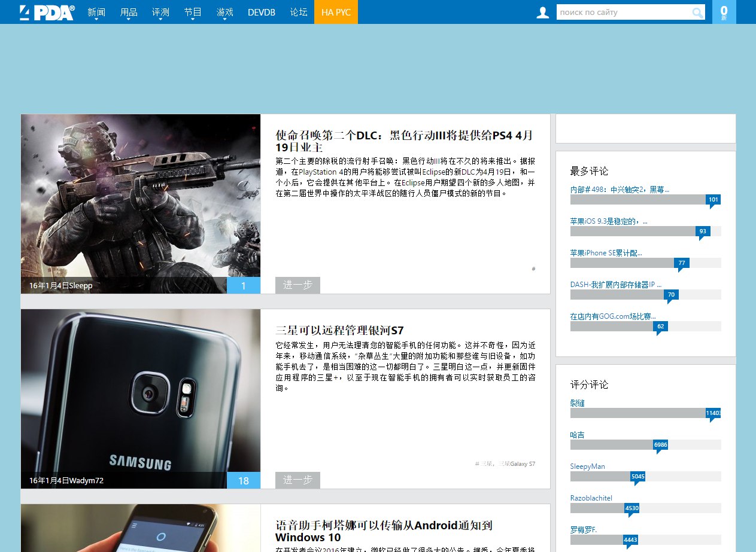
Task: Open the 新闻 menu
Action: point(96,12)
